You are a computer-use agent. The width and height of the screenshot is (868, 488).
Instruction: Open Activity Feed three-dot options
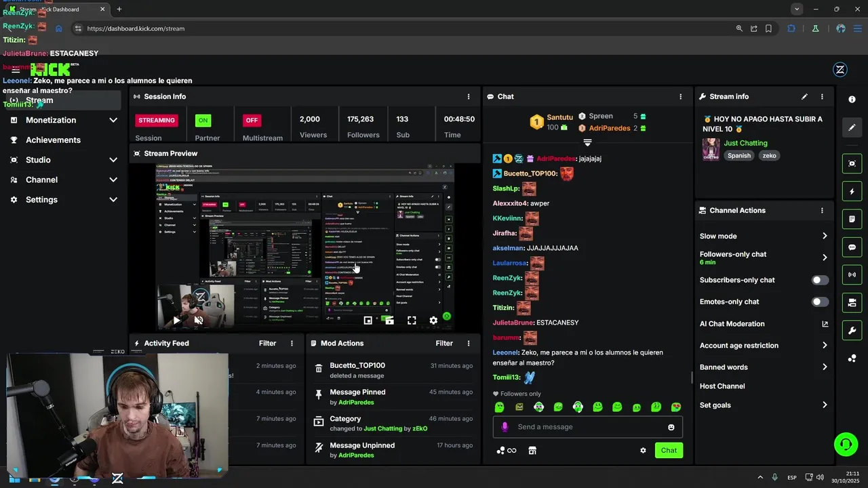point(292,343)
